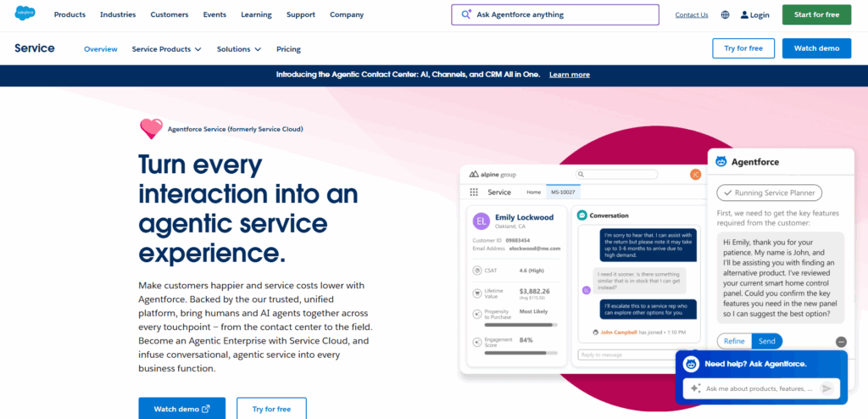Click the external link icon on Watch demo
Image resolution: width=868 pixels, height=419 pixels.
(x=206, y=409)
